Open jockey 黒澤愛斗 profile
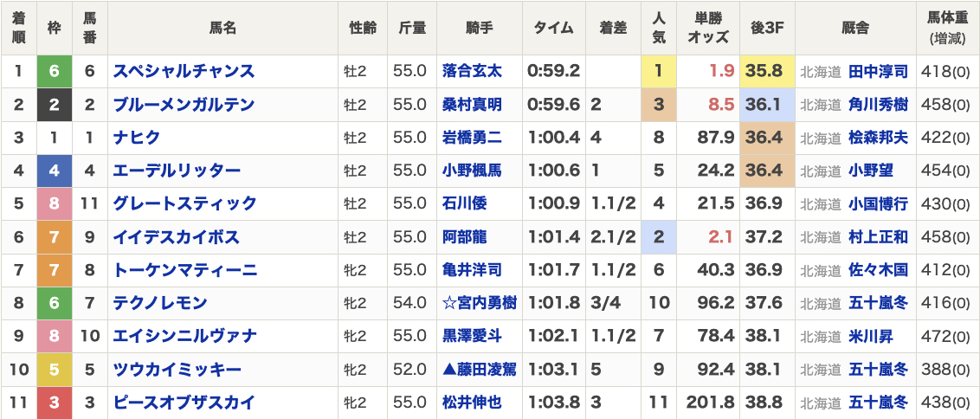The width and height of the screenshot is (980, 419). pos(472,337)
